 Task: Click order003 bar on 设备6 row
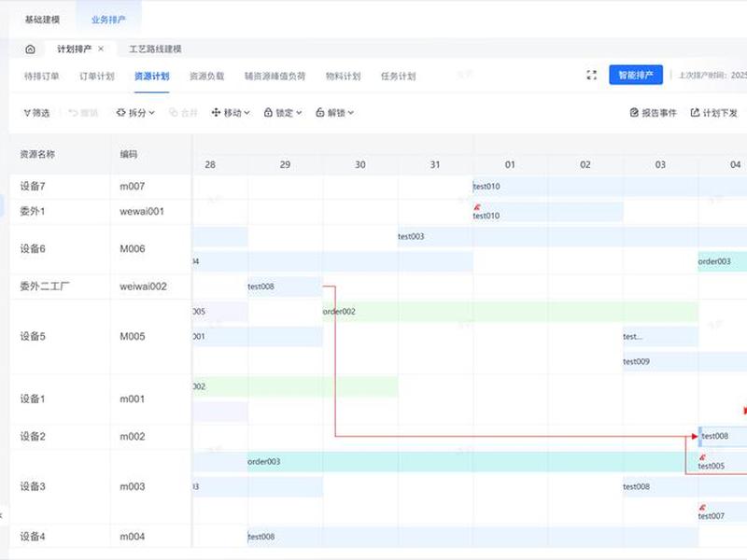pyautogui.click(x=722, y=261)
